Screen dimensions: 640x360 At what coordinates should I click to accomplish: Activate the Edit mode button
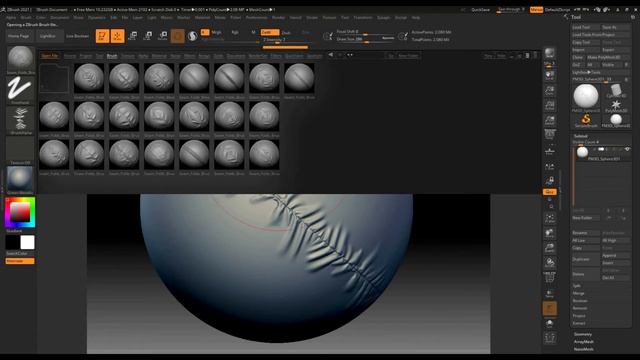pyautogui.click(x=102, y=36)
